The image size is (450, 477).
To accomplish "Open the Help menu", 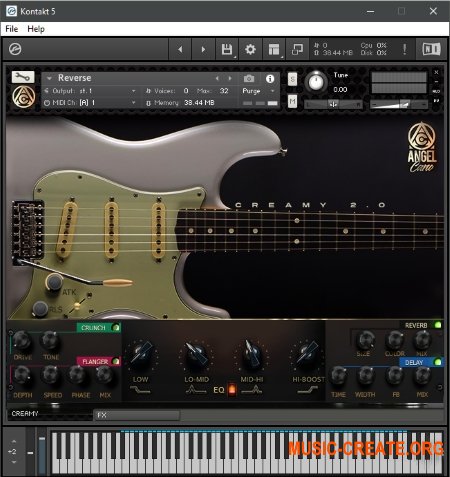I will [36, 29].
